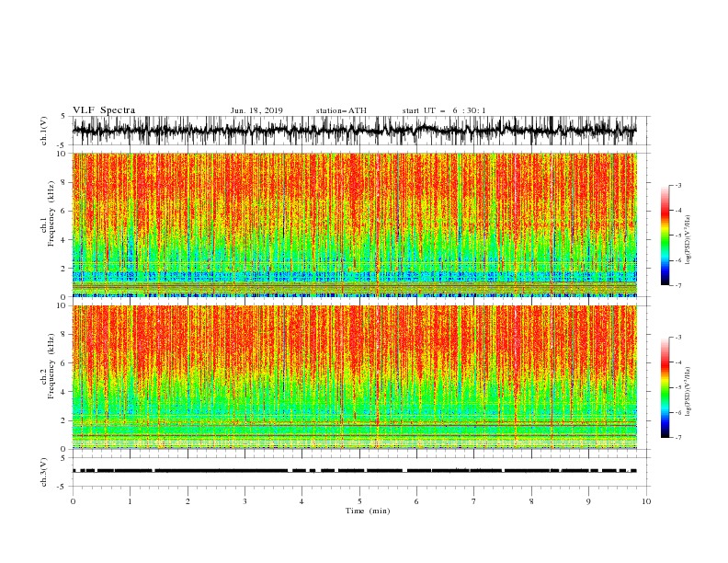Click the upper PSD color scale bar
This screenshot has height=563, width=728.
665,236
